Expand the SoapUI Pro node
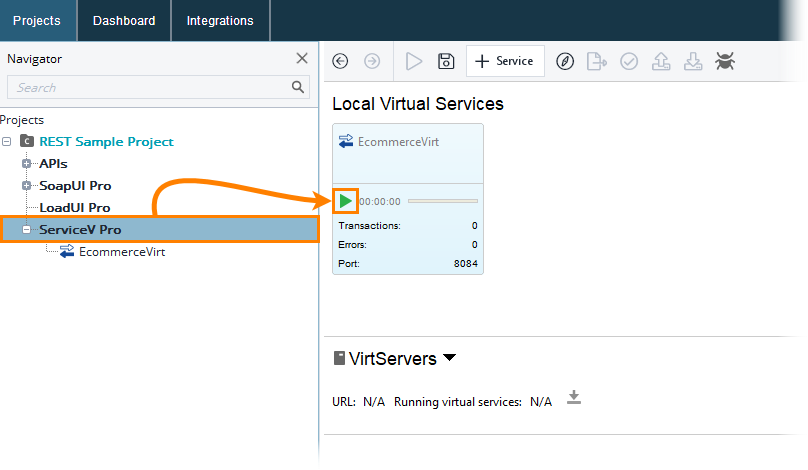Viewport: 808px width, 470px height. click(26, 186)
